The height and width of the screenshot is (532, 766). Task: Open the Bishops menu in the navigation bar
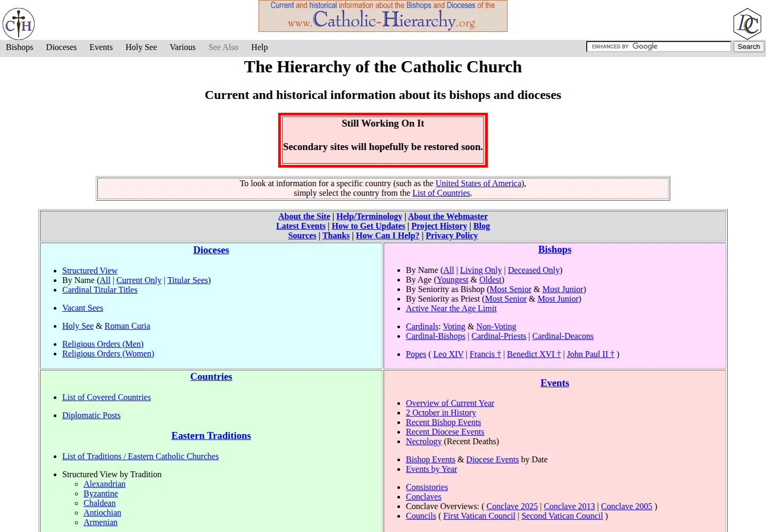[20, 47]
